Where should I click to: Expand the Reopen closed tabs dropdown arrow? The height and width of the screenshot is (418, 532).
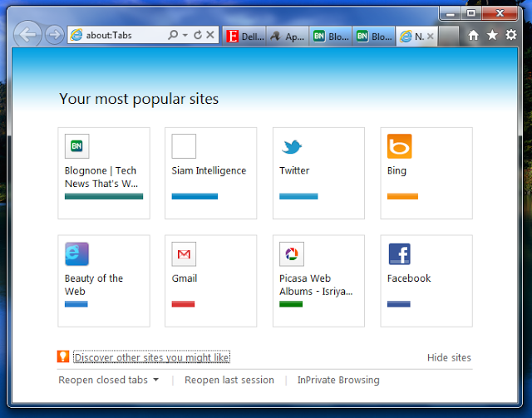coord(155,380)
